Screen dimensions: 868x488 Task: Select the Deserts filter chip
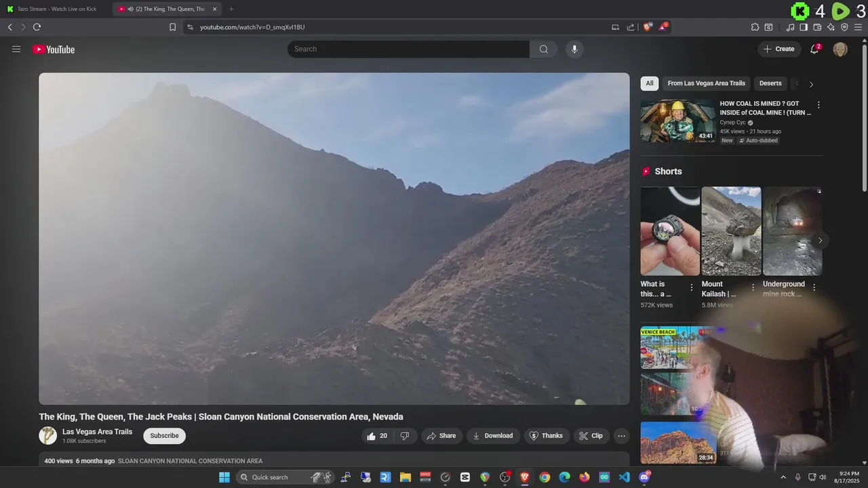pyautogui.click(x=770, y=83)
